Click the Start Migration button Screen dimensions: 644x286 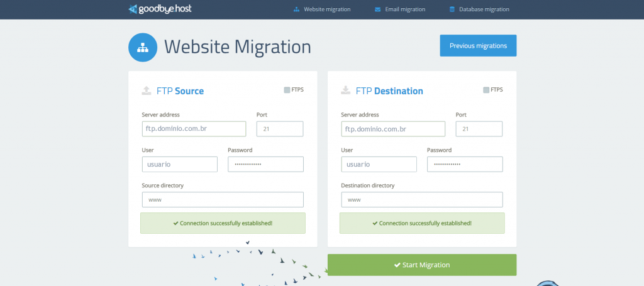click(x=422, y=265)
